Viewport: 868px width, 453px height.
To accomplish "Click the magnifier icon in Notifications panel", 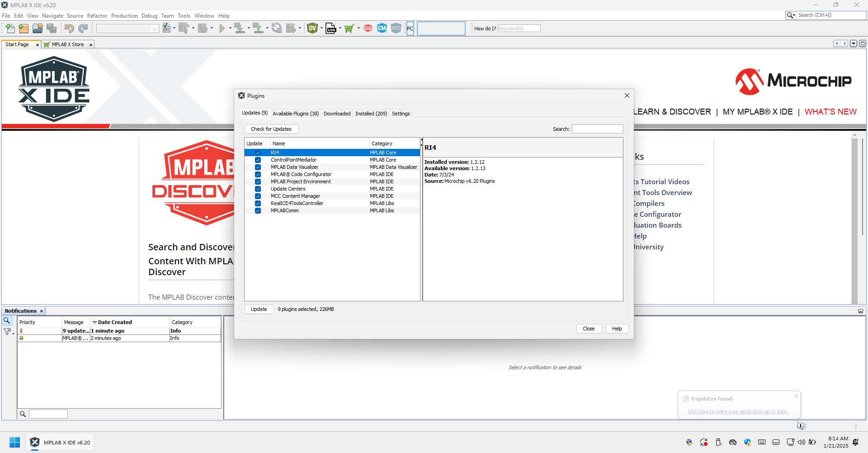I will click(x=7, y=321).
